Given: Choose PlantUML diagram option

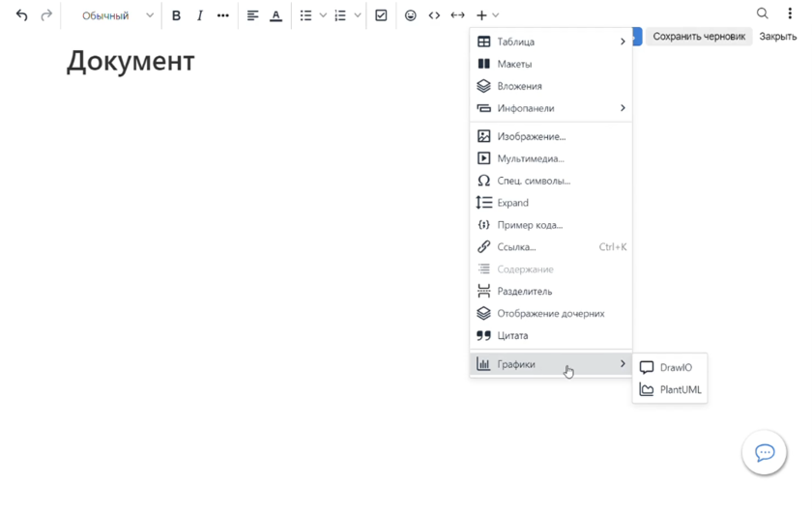Looking at the screenshot, I should pos(680,390).
